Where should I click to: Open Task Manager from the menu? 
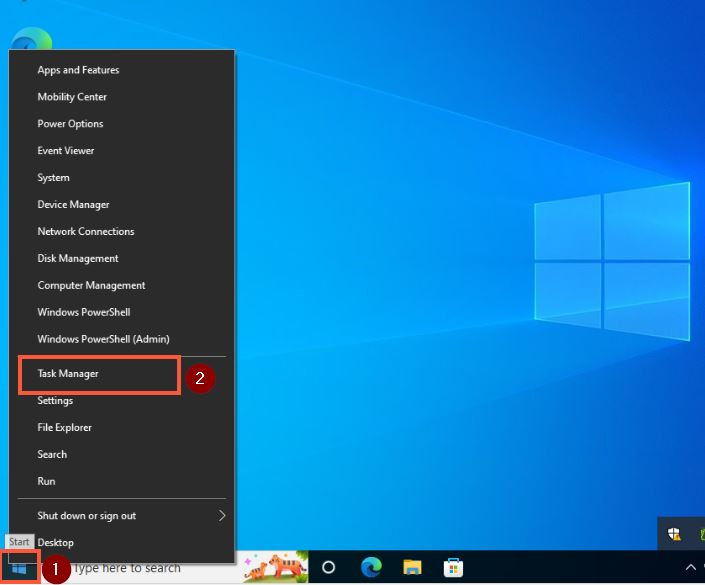pyautogui.click(x=121, y=374)
